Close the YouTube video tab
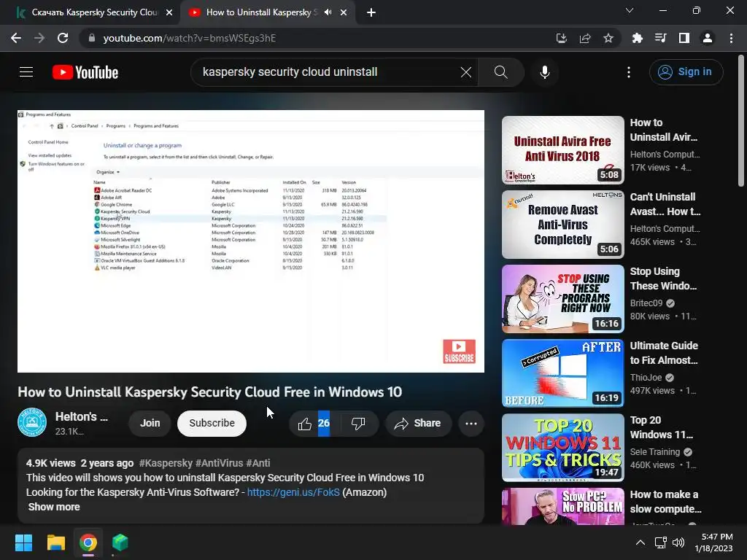This screenshot has height=560, width=747. [x=344, y=12]
